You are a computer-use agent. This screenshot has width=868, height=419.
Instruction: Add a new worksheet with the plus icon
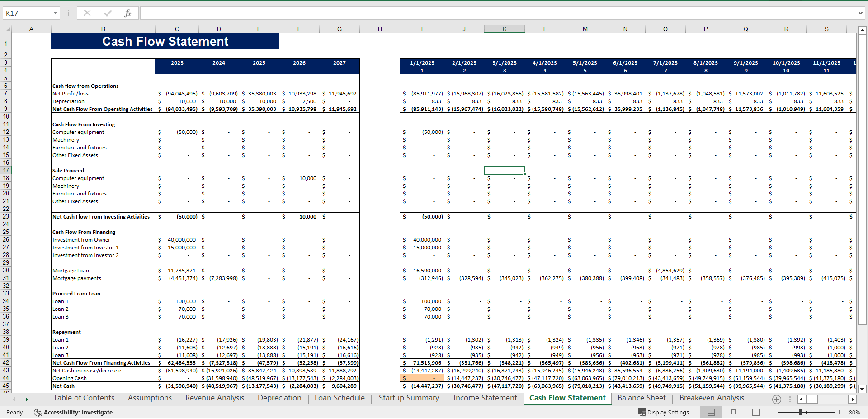777,399
